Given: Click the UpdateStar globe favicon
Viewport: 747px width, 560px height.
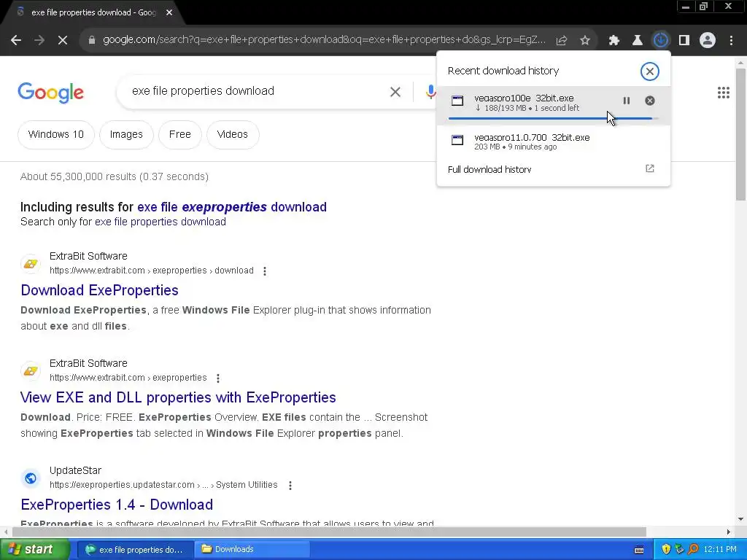Looking at the screenshot, I should pos(31,478).
